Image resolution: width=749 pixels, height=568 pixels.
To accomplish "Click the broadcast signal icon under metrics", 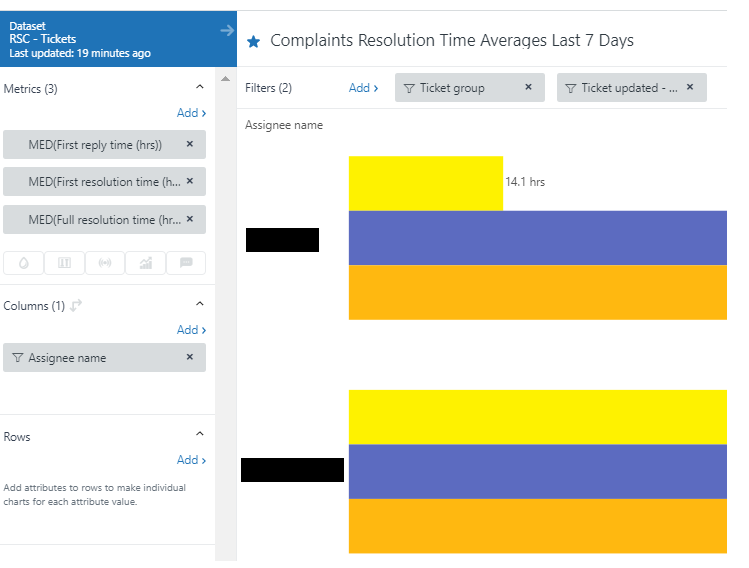I will [x=105, y=263].
